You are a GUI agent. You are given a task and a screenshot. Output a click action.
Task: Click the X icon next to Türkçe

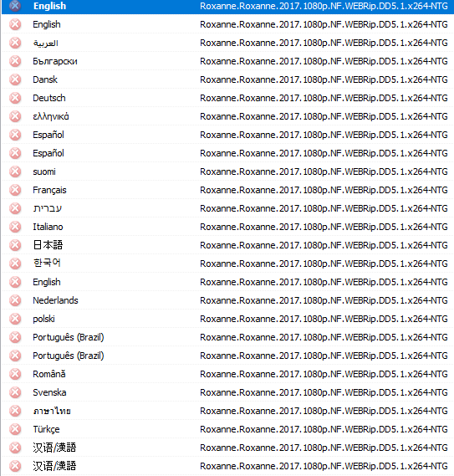click(15, 429)
